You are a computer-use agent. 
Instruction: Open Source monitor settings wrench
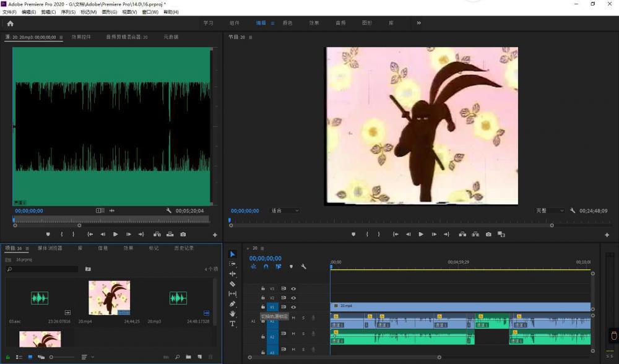168,211
